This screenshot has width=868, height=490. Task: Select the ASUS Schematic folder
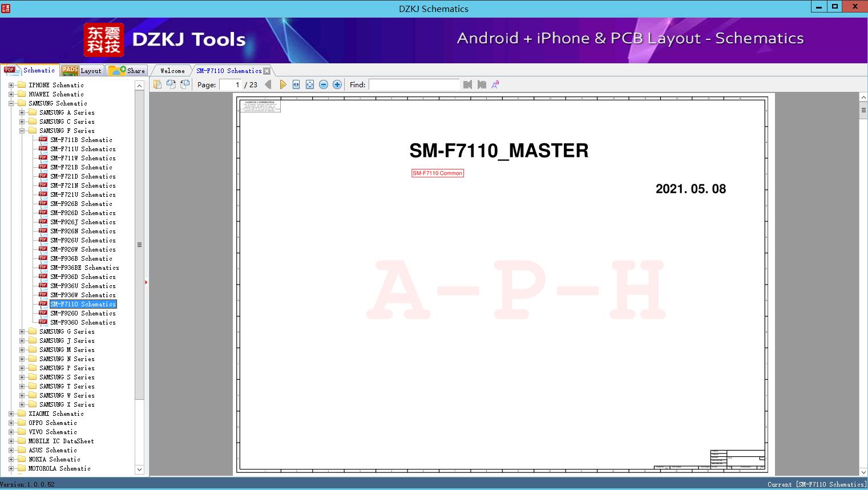53,450
